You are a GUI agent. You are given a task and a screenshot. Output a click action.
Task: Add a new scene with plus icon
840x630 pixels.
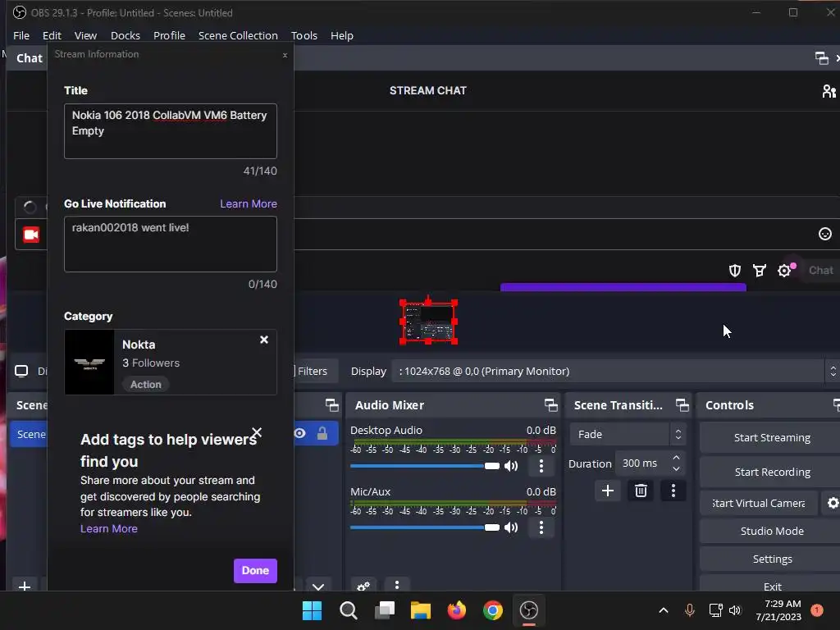(25, 586)
